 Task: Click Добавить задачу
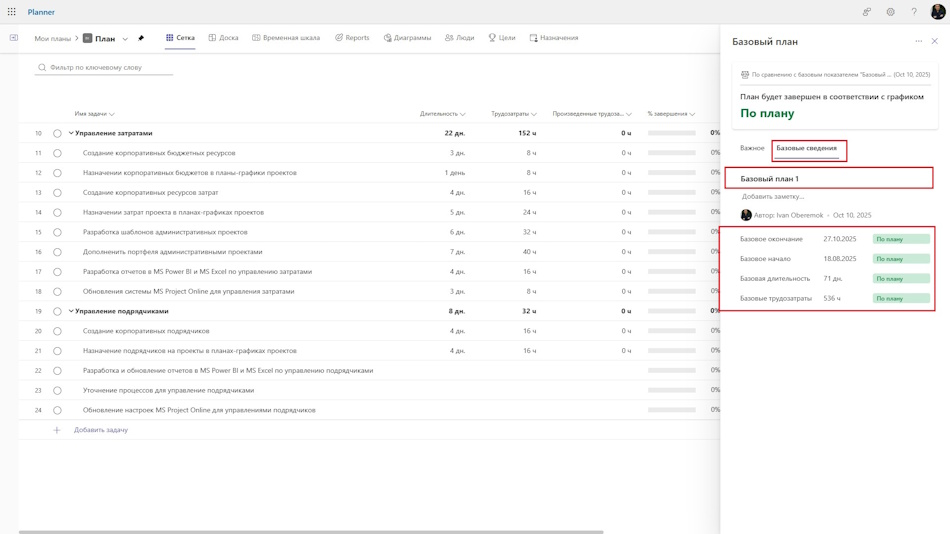(x=101, y=430)
